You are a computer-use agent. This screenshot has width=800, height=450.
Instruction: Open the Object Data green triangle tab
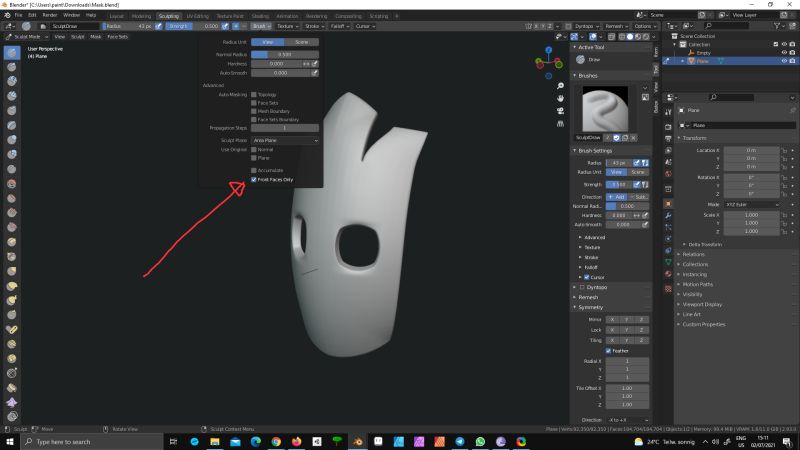[x=668, y=262]
